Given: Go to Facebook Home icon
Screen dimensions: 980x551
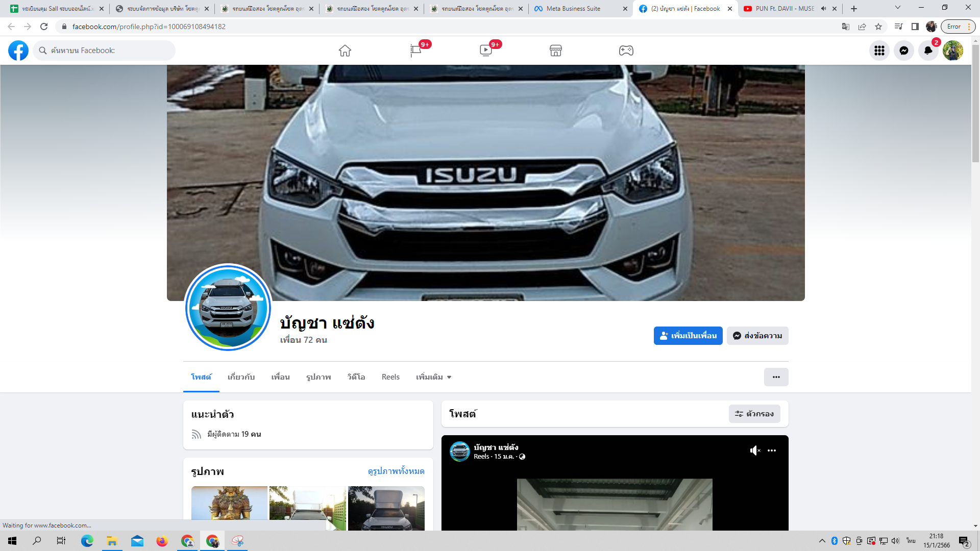Looking at the screenshot, I should coord(345,51).
